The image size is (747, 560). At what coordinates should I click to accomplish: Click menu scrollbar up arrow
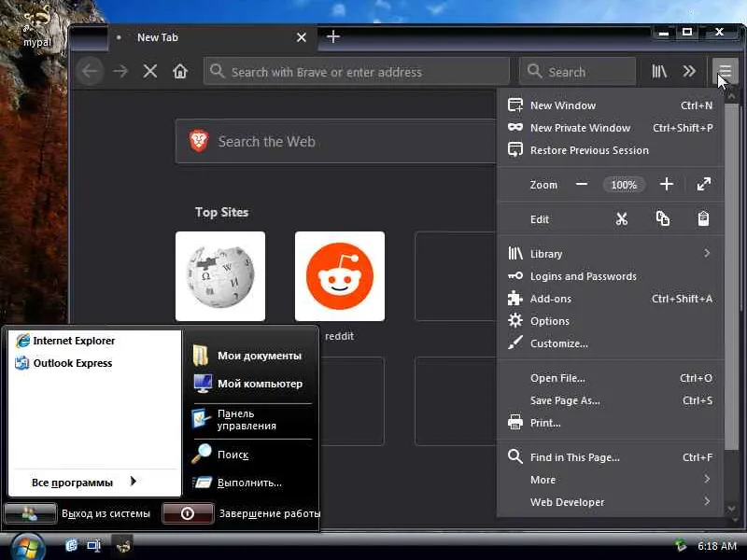(x=731, y=97)
